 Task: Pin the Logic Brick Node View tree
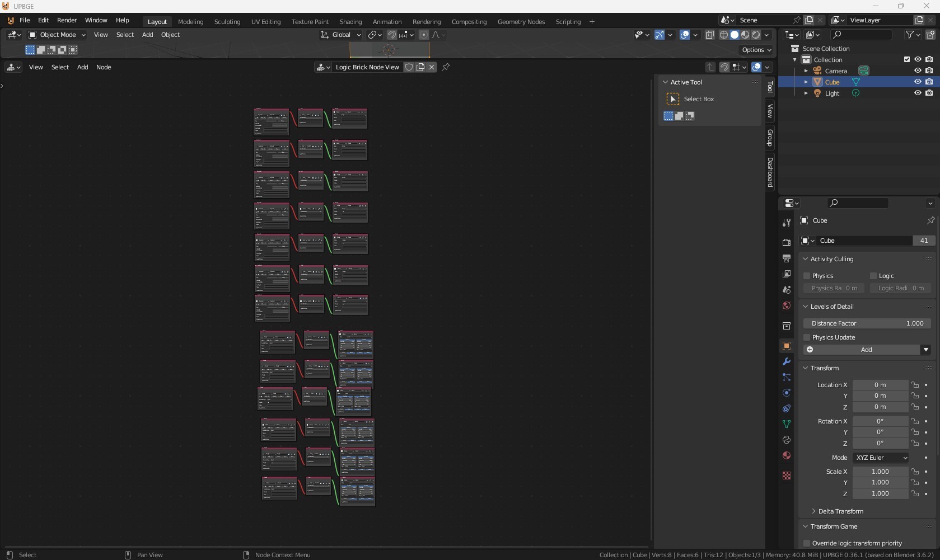446,67
